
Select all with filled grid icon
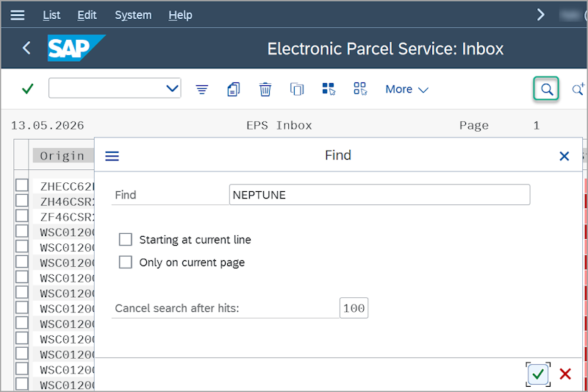(x=329, y=89)
